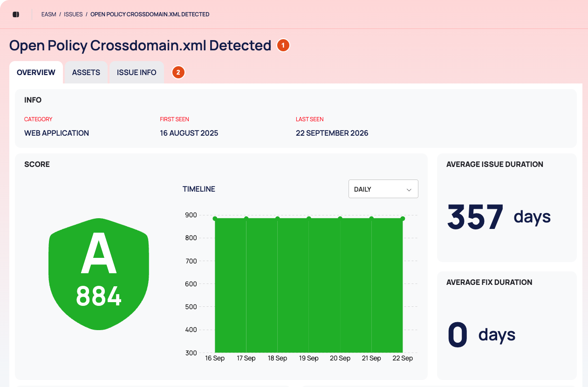Click the SCORE panel heading
The image size is (588, 387).
pos(37,164)
